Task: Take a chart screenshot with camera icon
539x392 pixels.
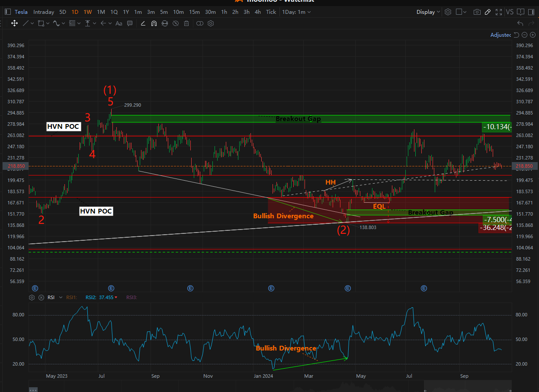Action: pyautogui.click(x=477, y=12)
